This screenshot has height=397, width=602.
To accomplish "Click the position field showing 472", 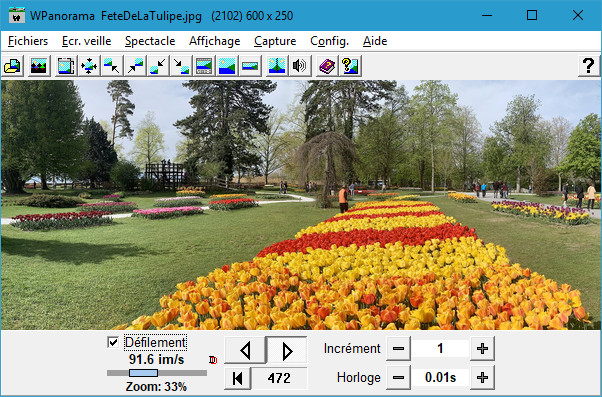I will (x=279, y=378).
